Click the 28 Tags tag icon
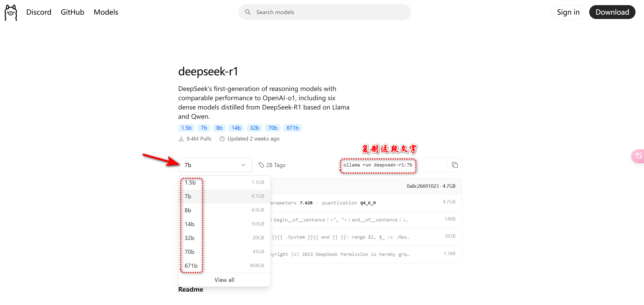 [261, 165]
